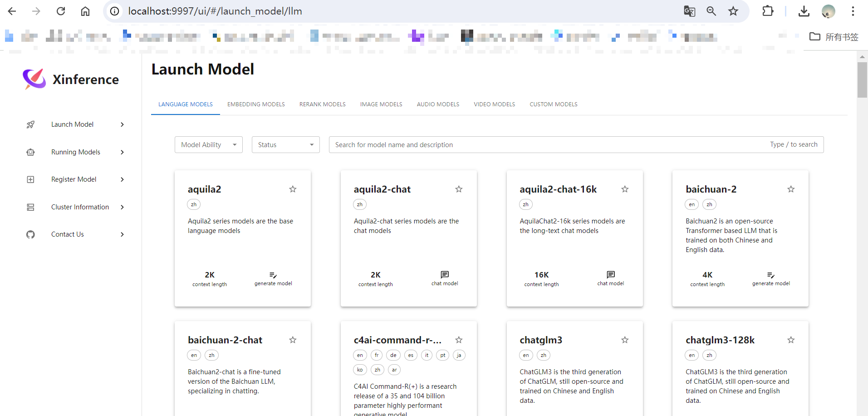Select the Video Models tab
Viewport: 868px width, 416px height.
(495, 104)
